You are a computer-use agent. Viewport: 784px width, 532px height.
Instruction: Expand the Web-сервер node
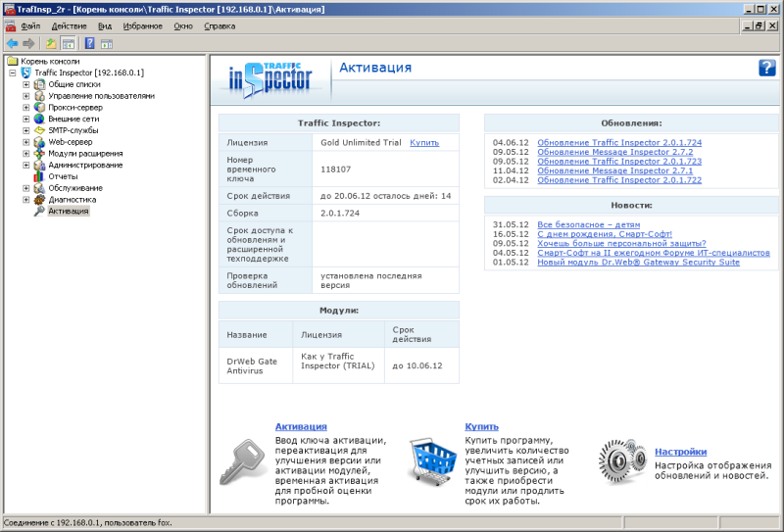click(x=26, y=142)
